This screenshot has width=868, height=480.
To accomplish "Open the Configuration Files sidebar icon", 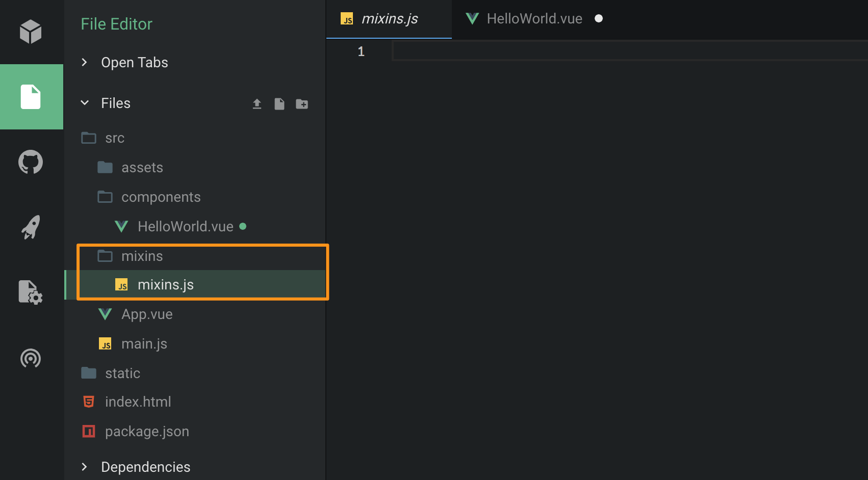I will 31,292.
